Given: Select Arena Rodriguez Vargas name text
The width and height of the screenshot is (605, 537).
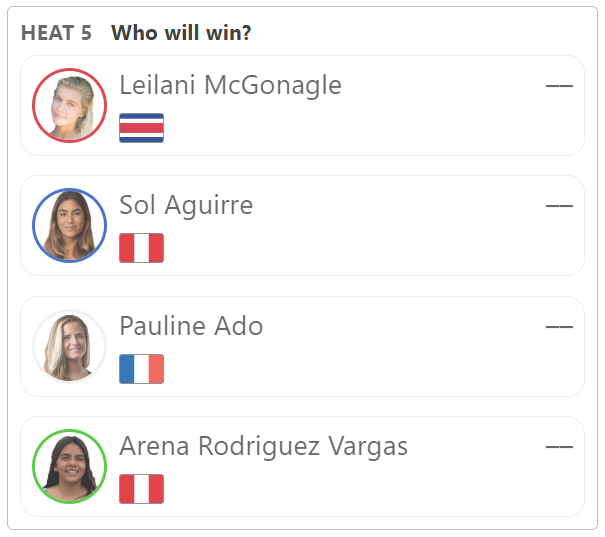Looking at the screenshot, I should (264, 446).
